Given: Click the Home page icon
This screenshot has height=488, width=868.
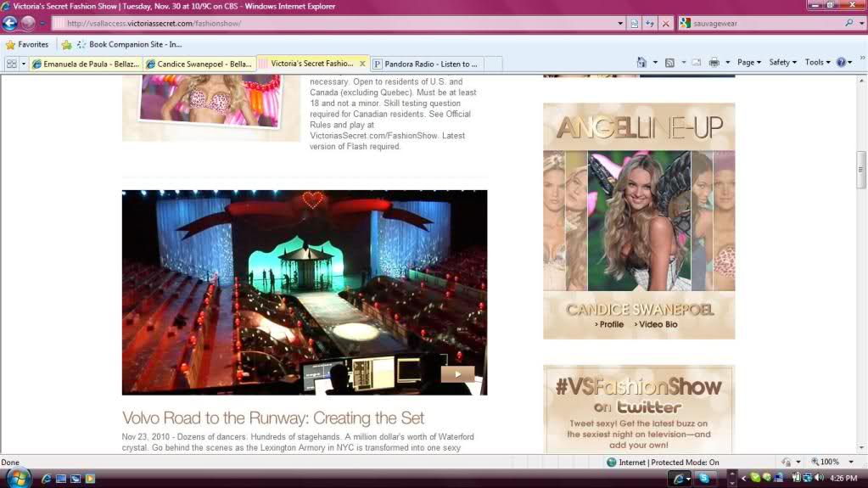Looking at the screenshot, I should 641,63.
